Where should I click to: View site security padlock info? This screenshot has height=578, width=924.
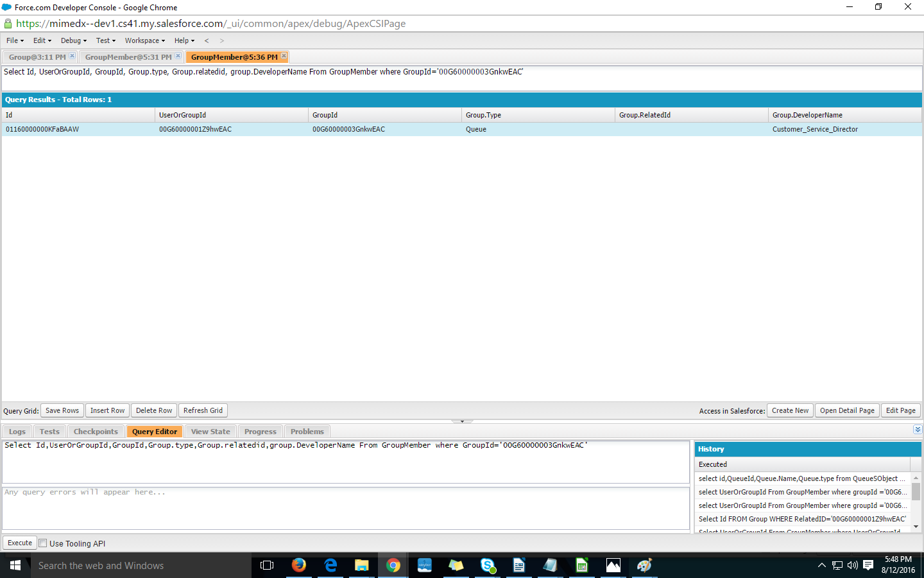click(x=8, y=24)
